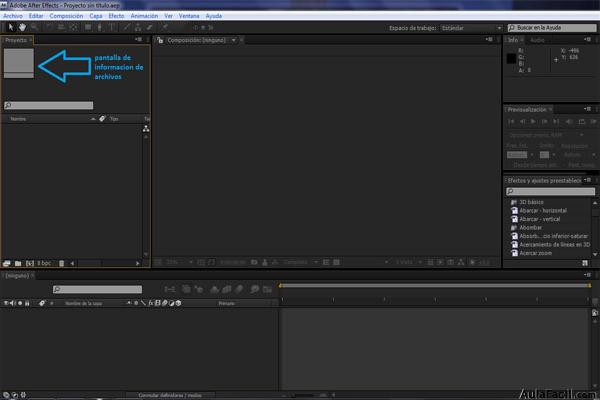
Task: Click the Info panel options menu icon
Action: (x=587, y=40)
